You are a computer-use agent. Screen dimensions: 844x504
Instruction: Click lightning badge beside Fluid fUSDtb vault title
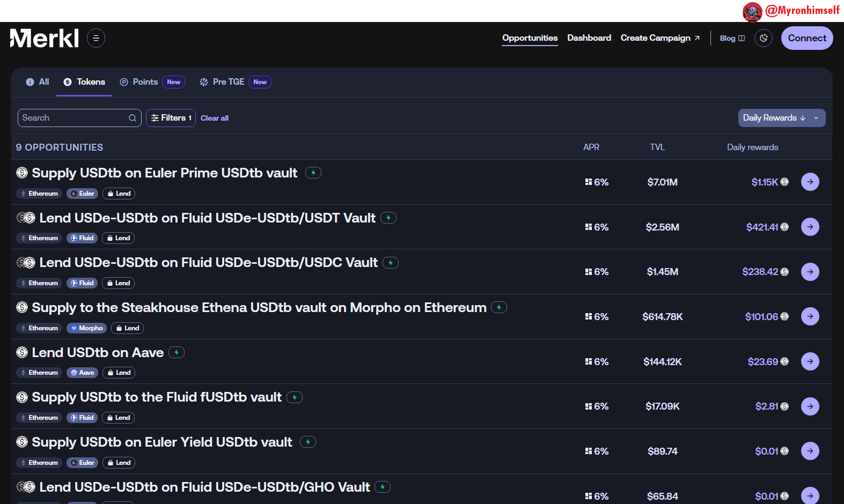point(295,397)
